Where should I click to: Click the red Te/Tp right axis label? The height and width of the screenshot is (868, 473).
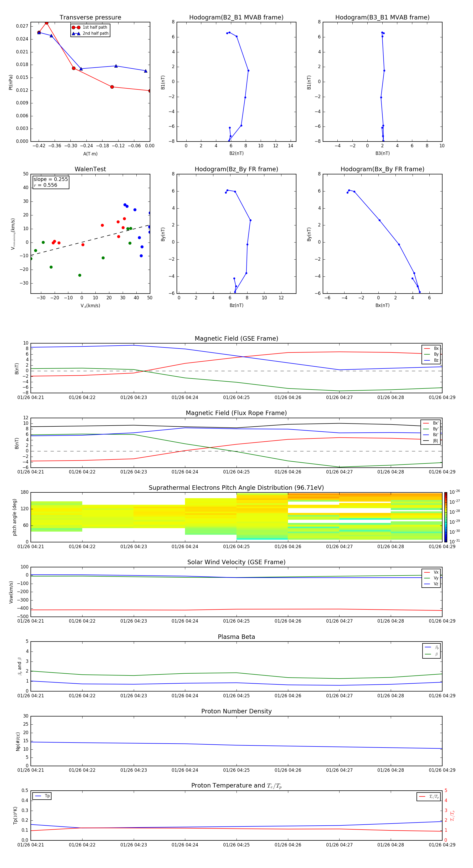click(453, 816)
